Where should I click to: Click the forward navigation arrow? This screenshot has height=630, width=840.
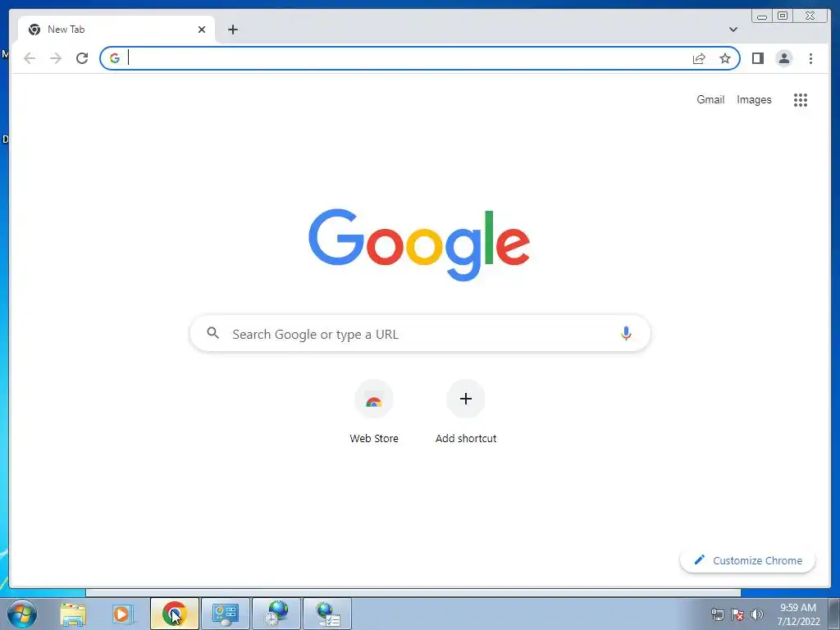(x=56, y=58)
